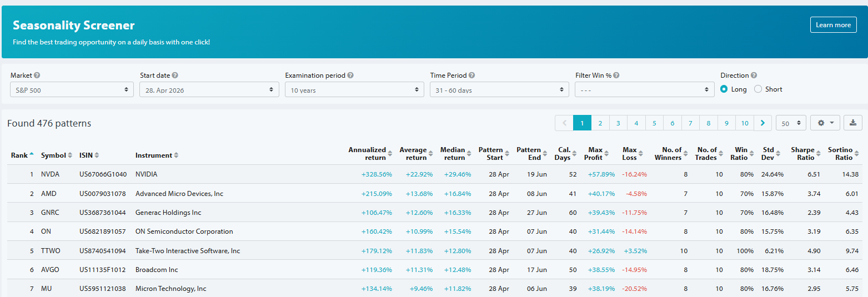Click the Seasonality Screener heading

(x=74, y=26)
